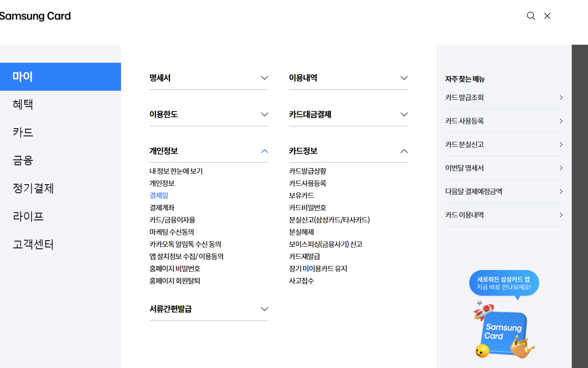Expand the 명세서 section

pyautogui.click(x=265, y=78)
